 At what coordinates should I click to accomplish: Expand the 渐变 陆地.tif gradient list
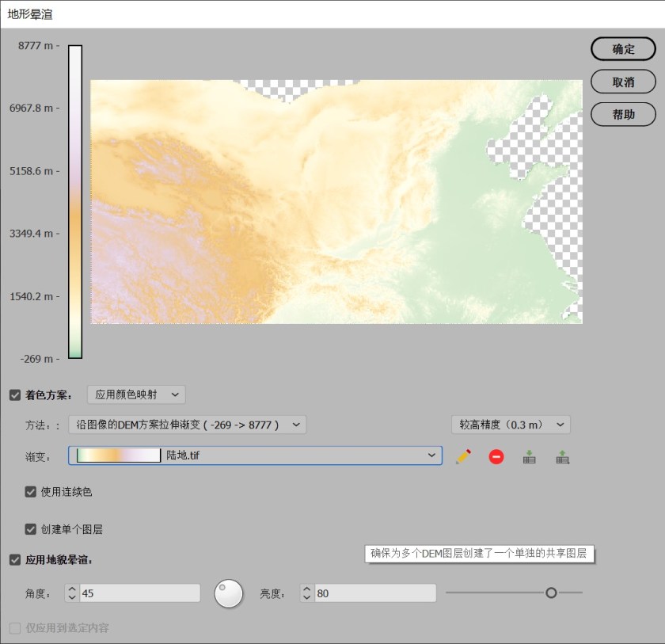click(431, 455)
